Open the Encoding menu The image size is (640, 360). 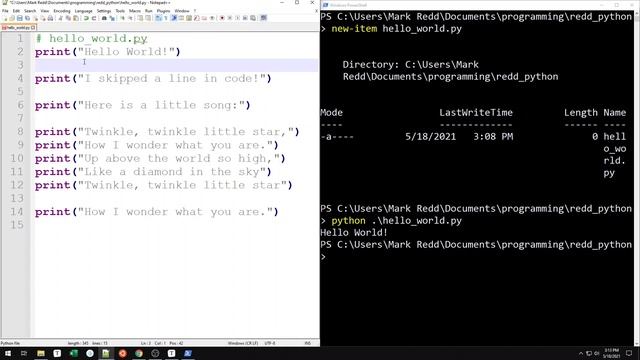coord(62,11)
